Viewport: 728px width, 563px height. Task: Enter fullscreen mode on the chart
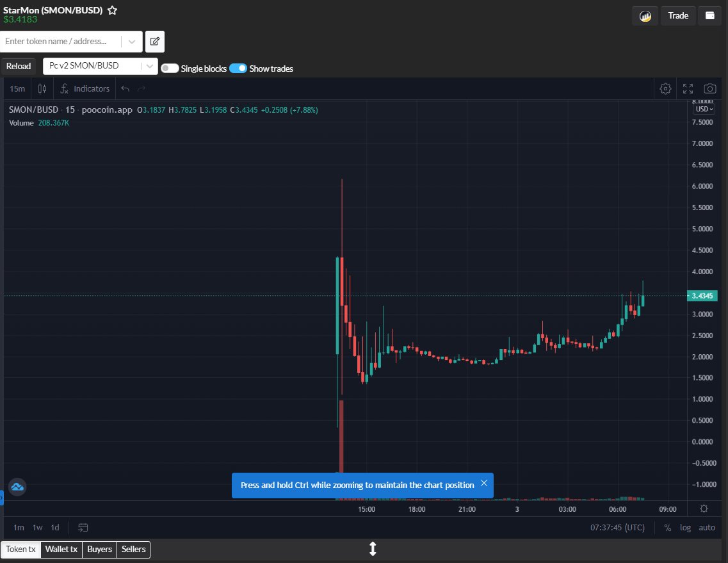coord(687,88)
